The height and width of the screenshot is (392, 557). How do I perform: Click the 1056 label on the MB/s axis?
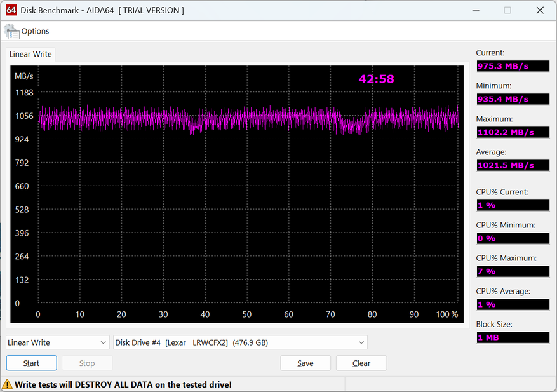24,116
